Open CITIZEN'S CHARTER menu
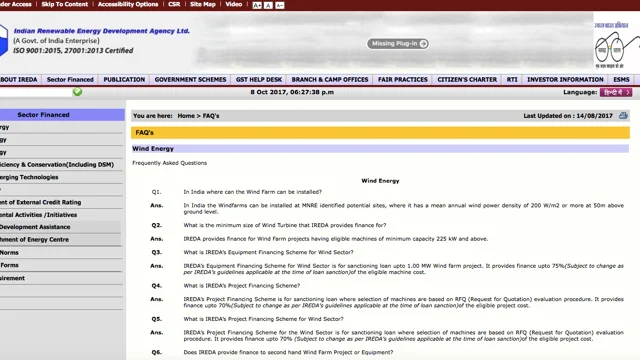This screenshot has width=640, height=360. tap(467, 80)
